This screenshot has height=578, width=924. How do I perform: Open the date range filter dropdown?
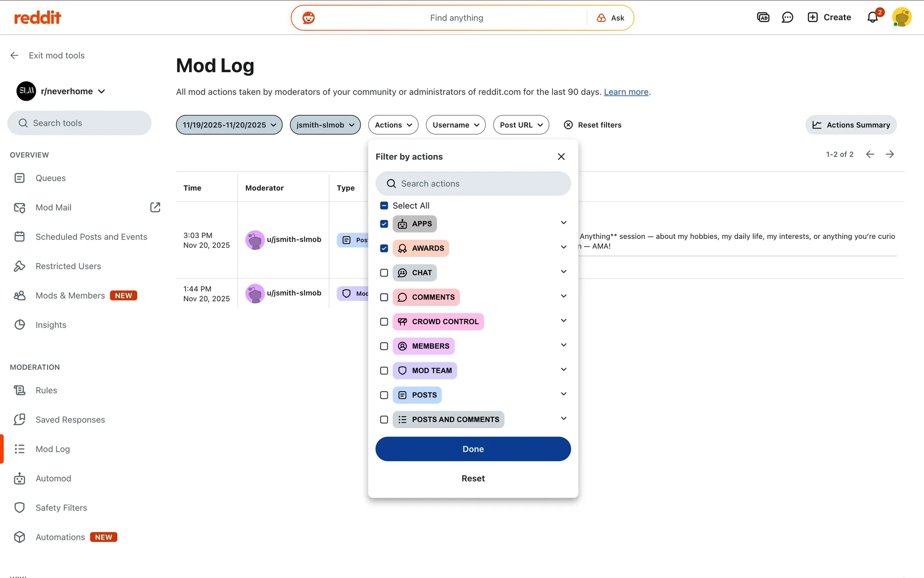[229, 125]
